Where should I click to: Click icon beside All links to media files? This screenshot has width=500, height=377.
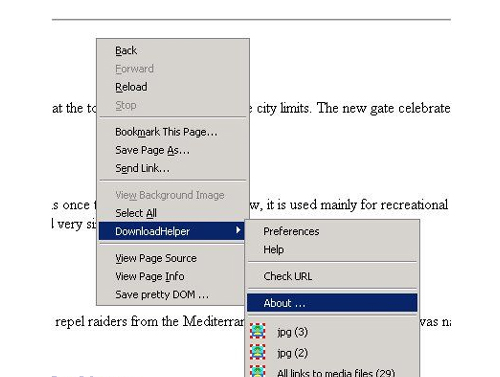point(258,372)
